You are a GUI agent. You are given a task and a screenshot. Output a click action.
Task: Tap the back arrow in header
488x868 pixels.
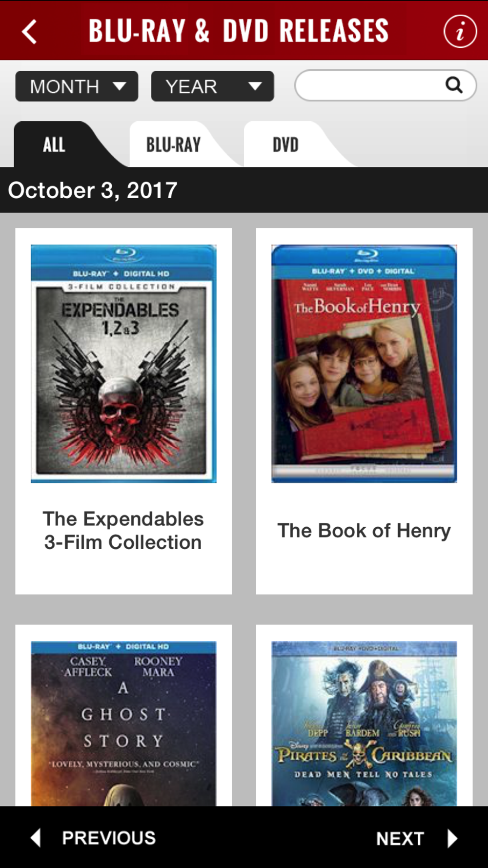coord(29,32)
